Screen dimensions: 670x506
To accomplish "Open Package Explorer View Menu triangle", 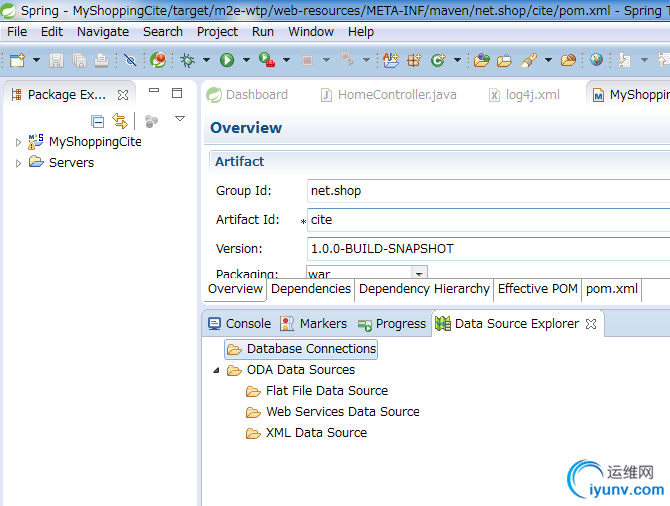I will [x=180, y=118].
